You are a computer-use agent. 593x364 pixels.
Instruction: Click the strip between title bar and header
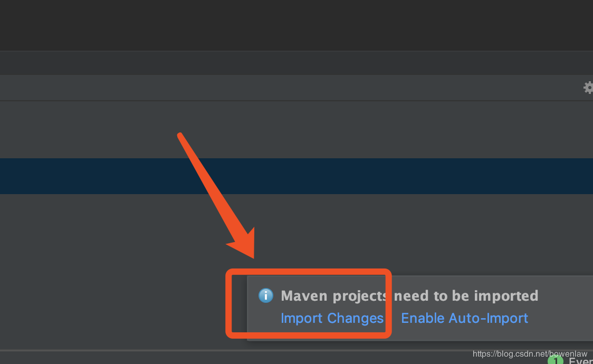pos(296,63)
